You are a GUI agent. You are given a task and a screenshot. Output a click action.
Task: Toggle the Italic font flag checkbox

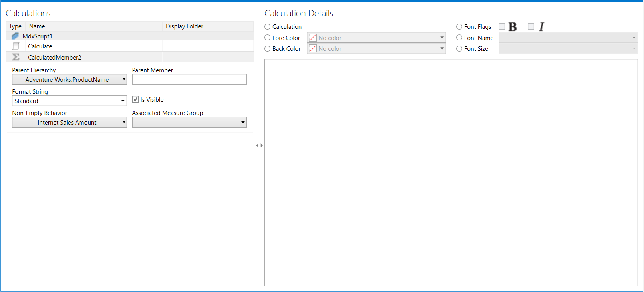[531, 26]
